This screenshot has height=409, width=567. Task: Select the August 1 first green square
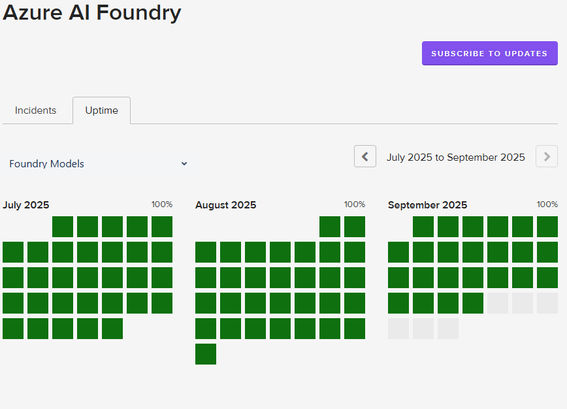point(330,227)
